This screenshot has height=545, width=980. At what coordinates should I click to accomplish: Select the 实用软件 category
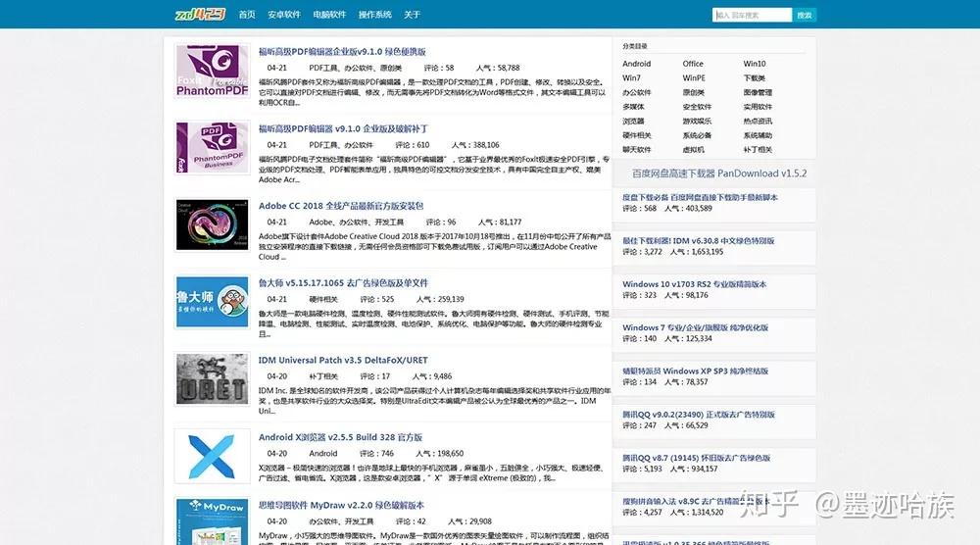758,107
